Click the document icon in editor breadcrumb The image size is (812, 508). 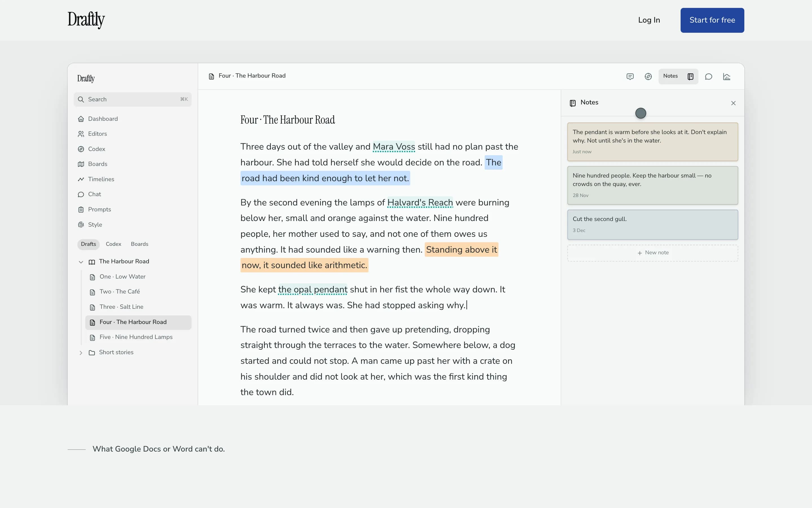coord(211,76)
